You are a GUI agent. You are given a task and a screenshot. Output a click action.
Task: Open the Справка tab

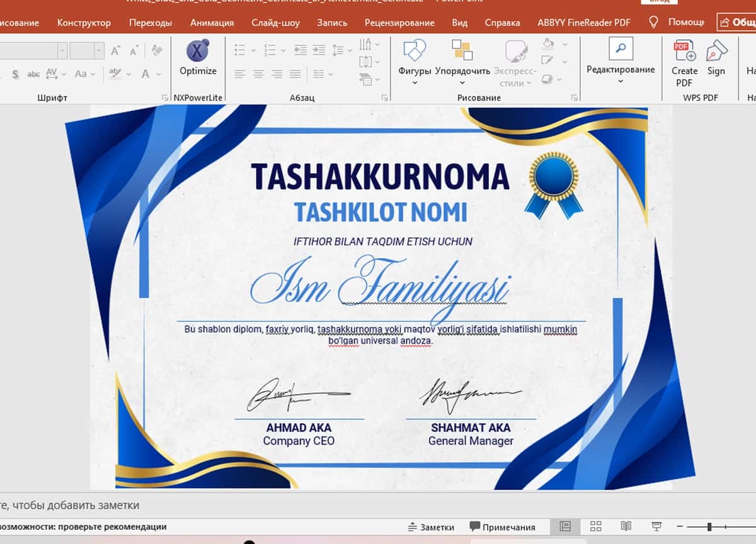(503, 23)
